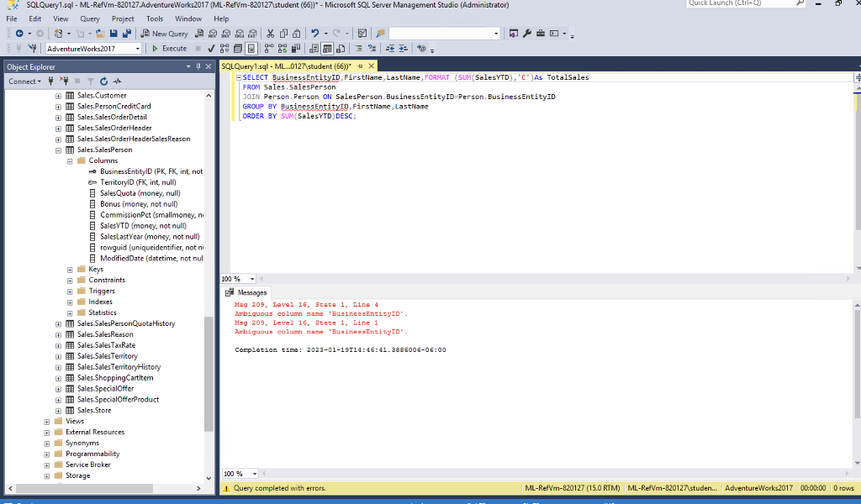Click the Query Options icon
This screenshot has width=861, height=504.
coord(238,48)
